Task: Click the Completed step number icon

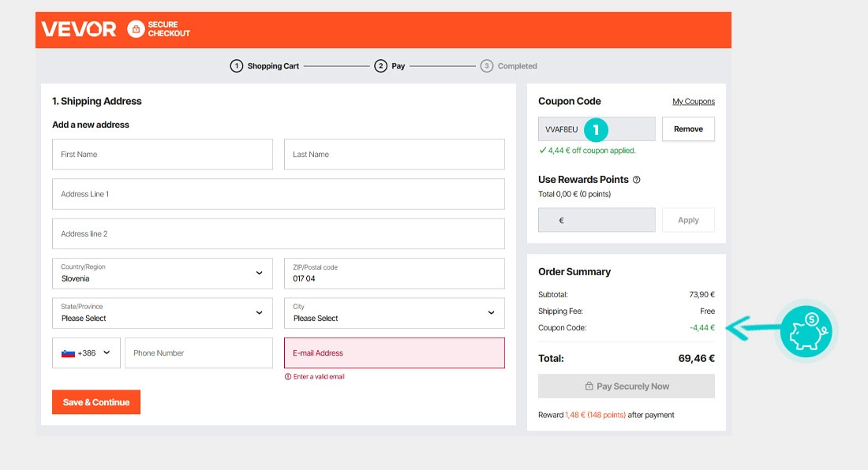Action: click(487, 66)
